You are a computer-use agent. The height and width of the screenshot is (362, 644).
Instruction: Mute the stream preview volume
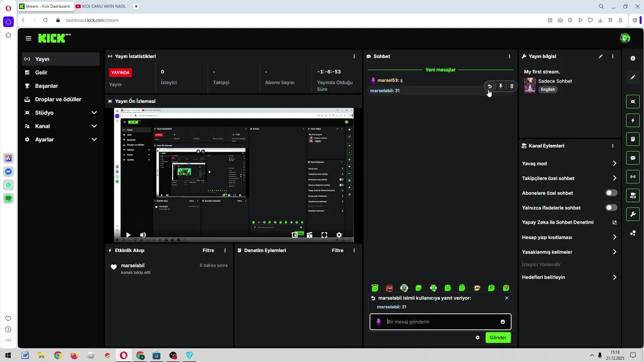[x=143, y=235]
